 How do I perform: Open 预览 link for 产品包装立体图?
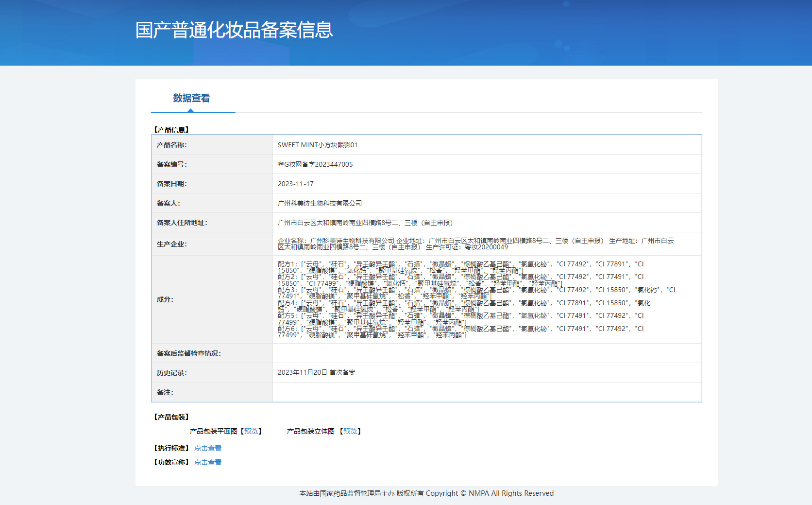coord(350,431)
